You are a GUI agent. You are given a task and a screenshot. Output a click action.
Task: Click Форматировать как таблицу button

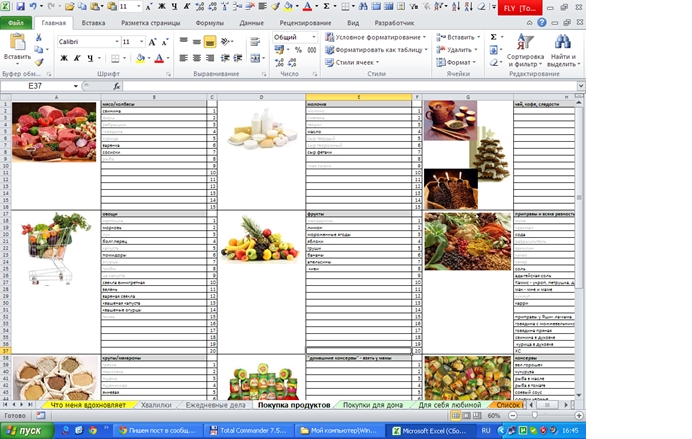[376, 50]
